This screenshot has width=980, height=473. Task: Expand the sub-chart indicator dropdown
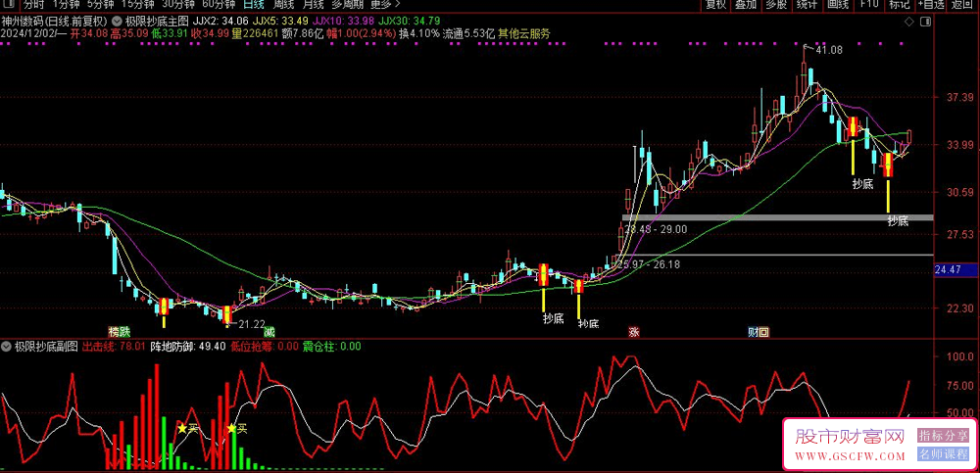pyautogui.click(x=6, y=346)
